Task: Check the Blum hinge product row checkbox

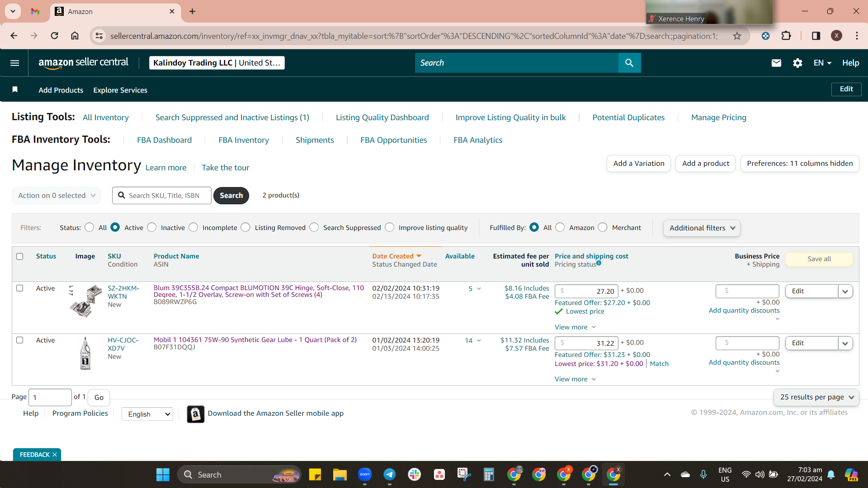Action: [20, 288]
